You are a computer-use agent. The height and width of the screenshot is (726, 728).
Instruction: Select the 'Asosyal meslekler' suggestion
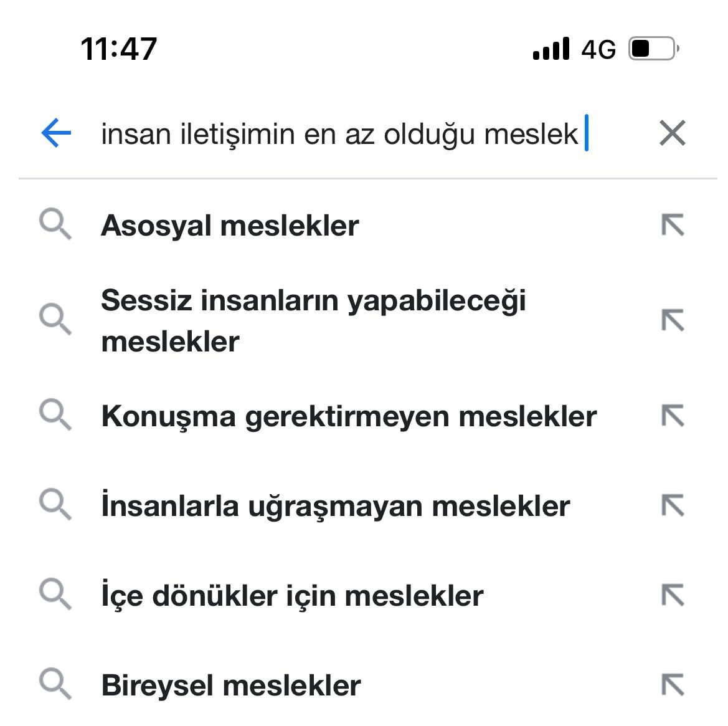[x=230, y=226]
